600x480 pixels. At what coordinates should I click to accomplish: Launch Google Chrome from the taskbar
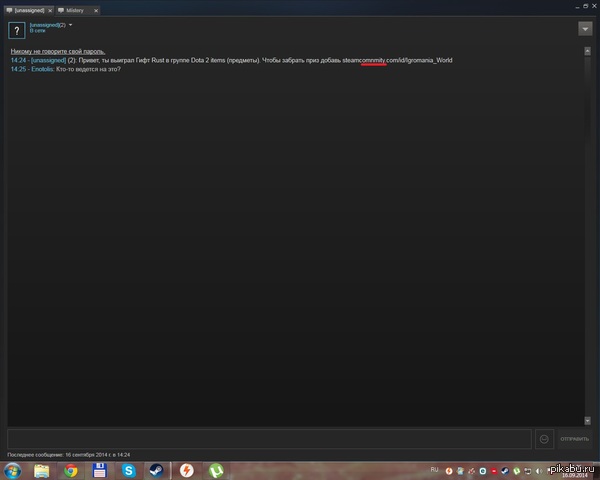[70, 470]
